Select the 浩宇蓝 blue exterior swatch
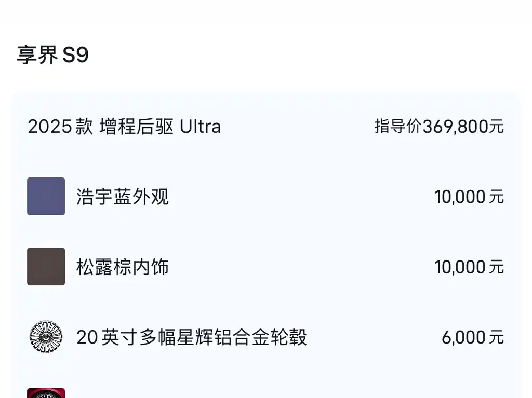 [x=46, y=196]
